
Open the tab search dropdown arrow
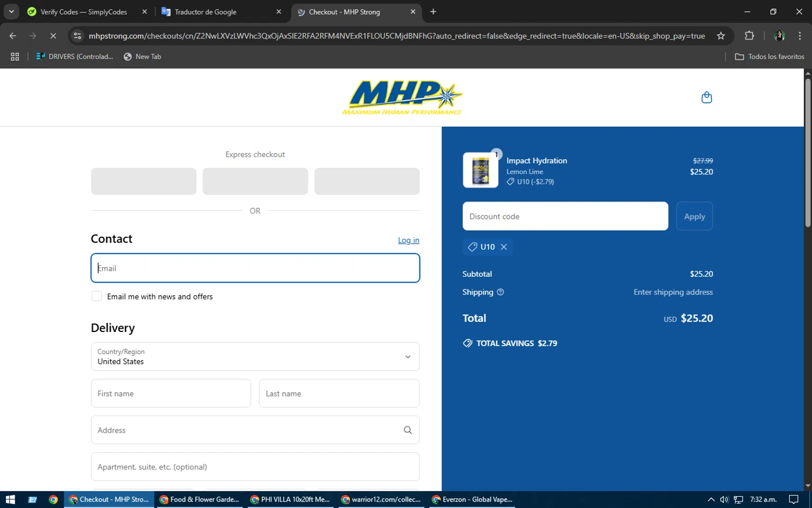click(x=11, y=11)
